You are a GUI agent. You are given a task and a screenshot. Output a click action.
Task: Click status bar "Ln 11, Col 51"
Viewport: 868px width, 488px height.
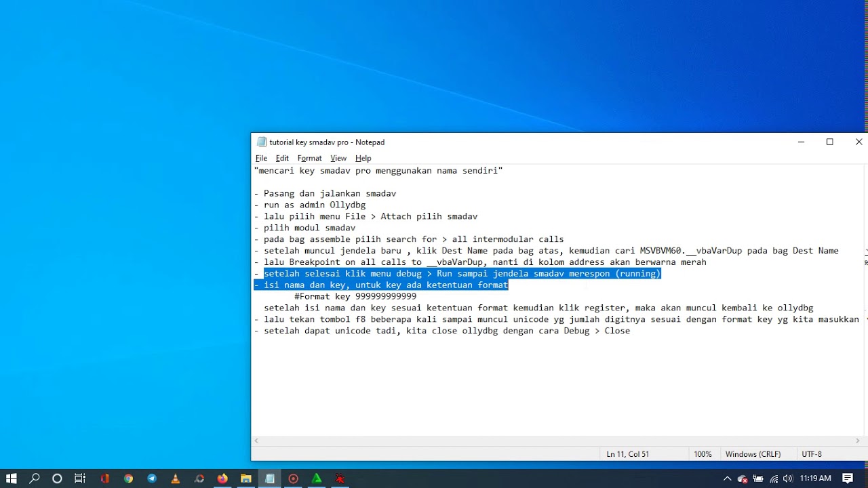627,454
